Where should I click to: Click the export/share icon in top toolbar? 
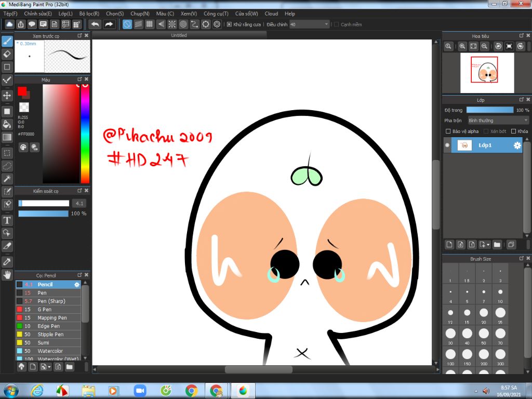(21, 24)
